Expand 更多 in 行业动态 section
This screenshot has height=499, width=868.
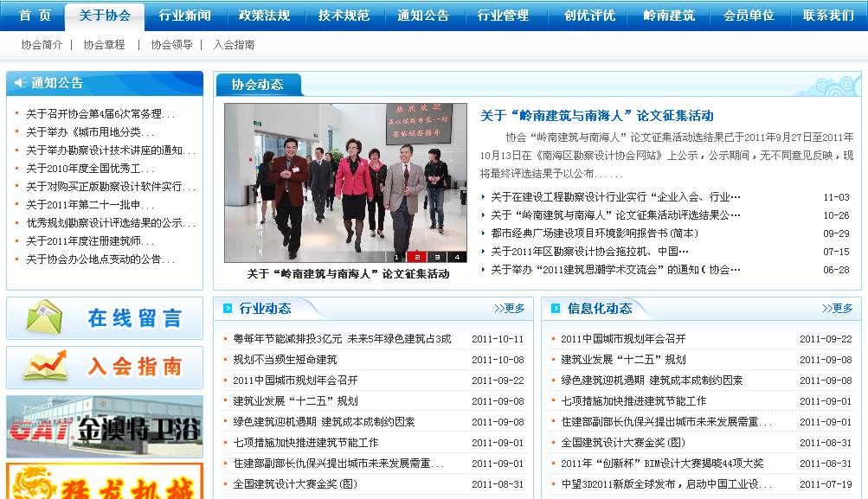click(x=510, y=309)
